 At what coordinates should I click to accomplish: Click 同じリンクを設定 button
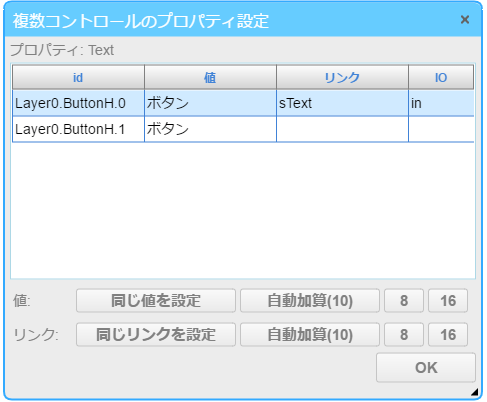pyautogui.click(x=156, y=334)
